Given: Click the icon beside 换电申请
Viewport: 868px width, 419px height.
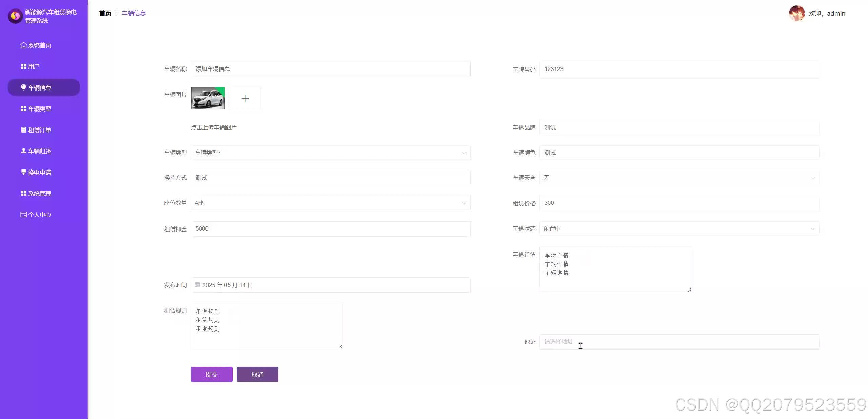Looking at the screenshot, I should pos(23,172).
